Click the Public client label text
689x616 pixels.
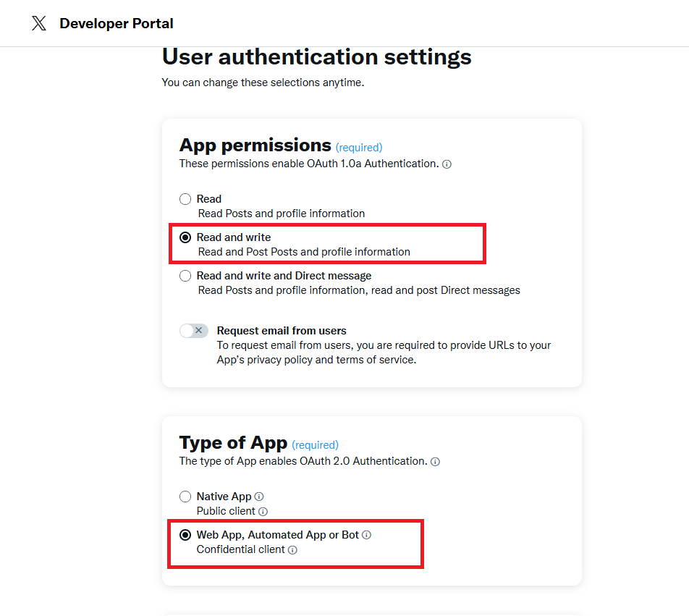click(226, 511)
